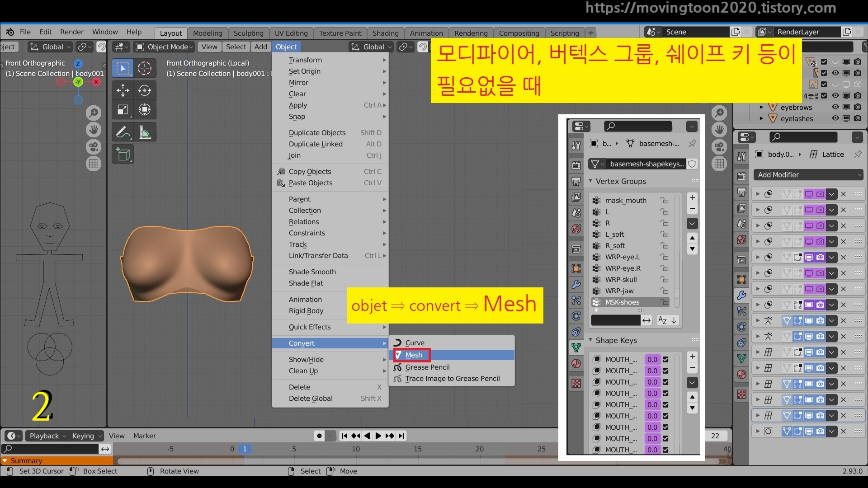Play animation forward
The width and height of the screenshot is (868, 488).
click(378, 436)
